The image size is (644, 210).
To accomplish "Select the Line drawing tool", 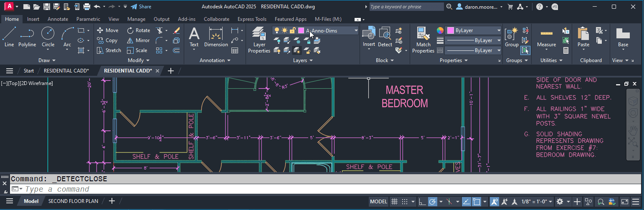I will coord(9,37).
